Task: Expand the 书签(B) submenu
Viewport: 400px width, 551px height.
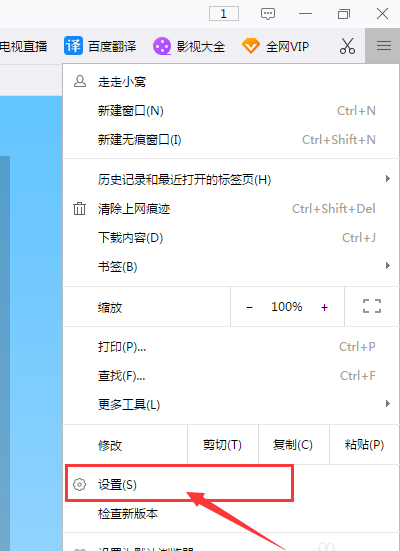Action: (x=387, y=265)
